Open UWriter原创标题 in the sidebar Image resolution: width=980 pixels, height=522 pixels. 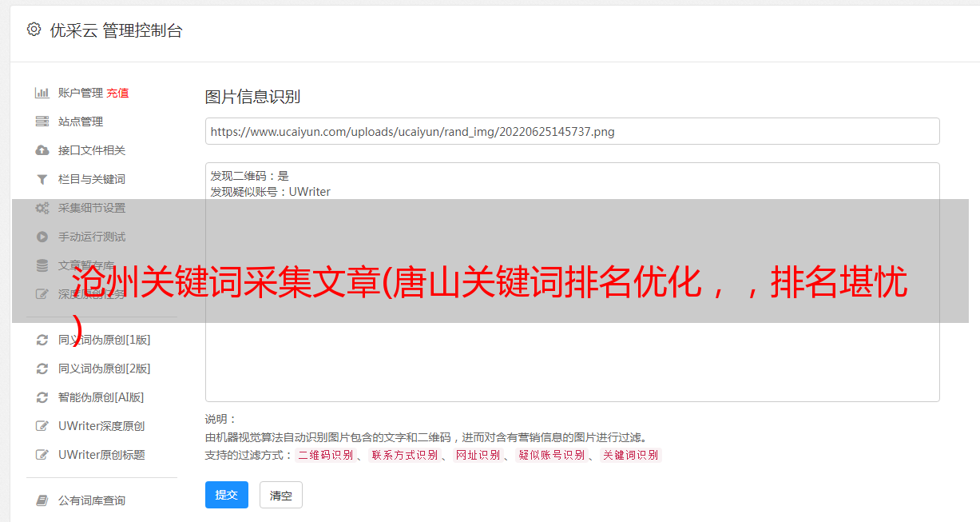click(101, 455)
